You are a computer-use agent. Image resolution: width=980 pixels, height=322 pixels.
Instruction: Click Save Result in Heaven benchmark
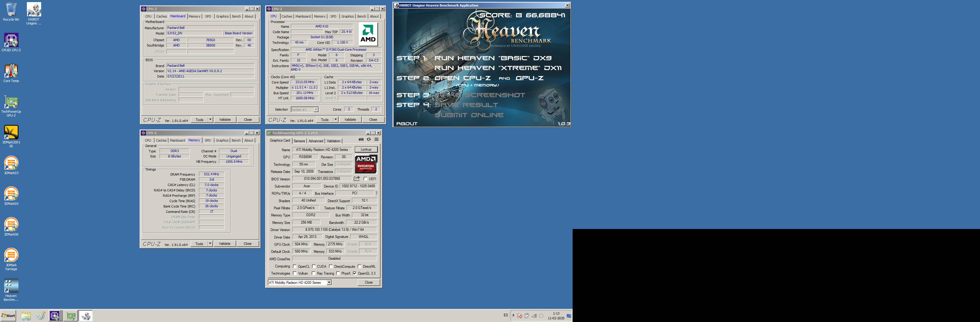pyautogui.click(x=466, y=105)
